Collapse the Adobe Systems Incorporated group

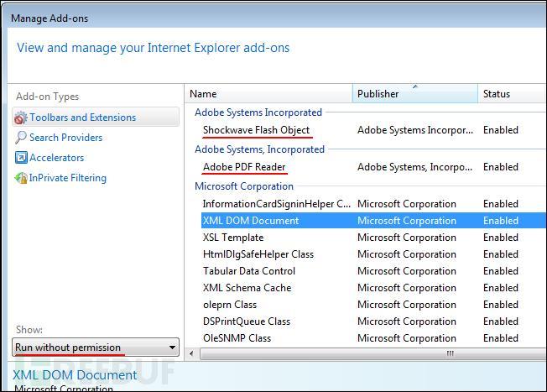pyautogui.click(x=258, y=112)
